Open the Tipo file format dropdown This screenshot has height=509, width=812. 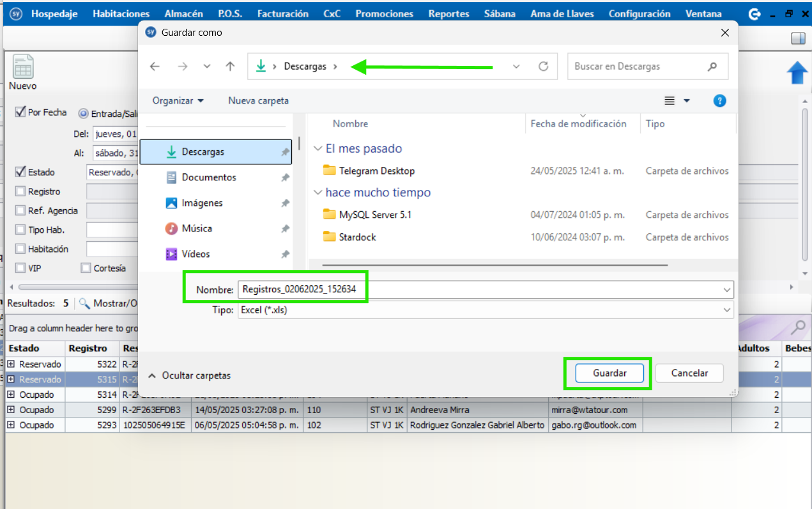[x=726, y=309]
